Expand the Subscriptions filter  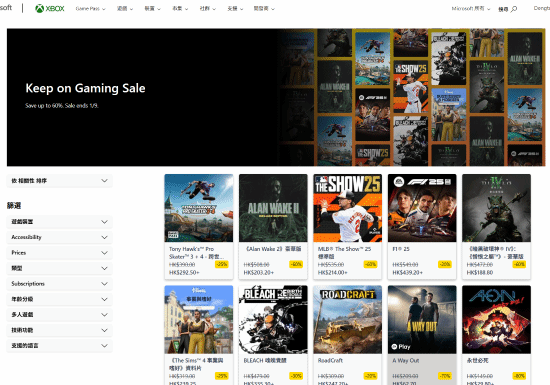[60, 284]
